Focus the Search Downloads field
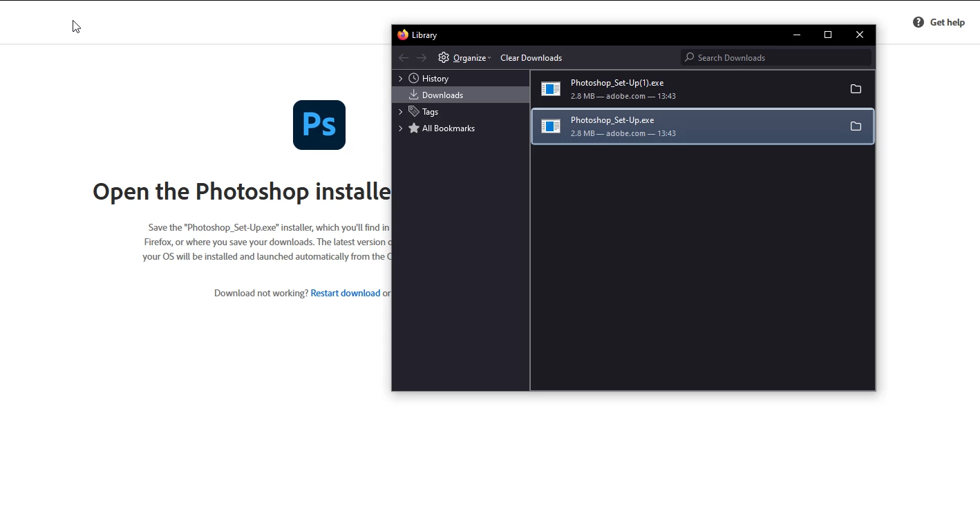The image size is (980, 527). [776, 57]
